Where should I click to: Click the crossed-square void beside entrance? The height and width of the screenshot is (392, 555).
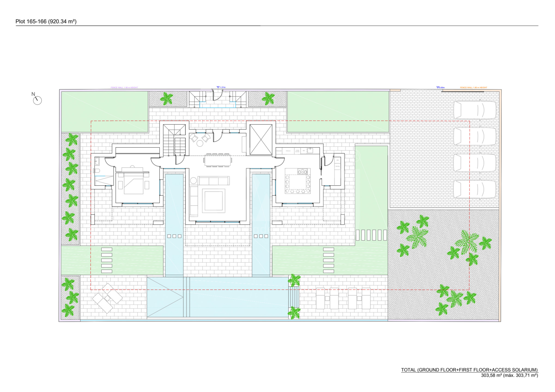tap(261, 140)
